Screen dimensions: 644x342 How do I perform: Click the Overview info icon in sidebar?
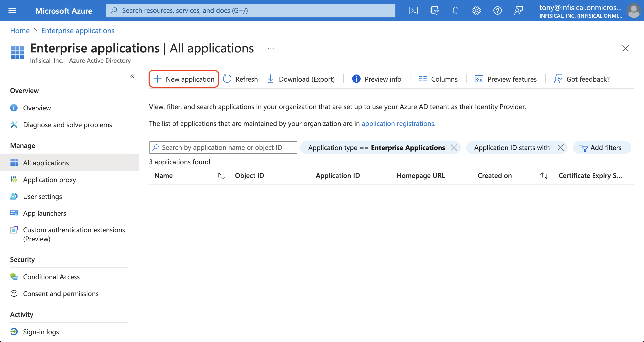click(x=14, y=108)
